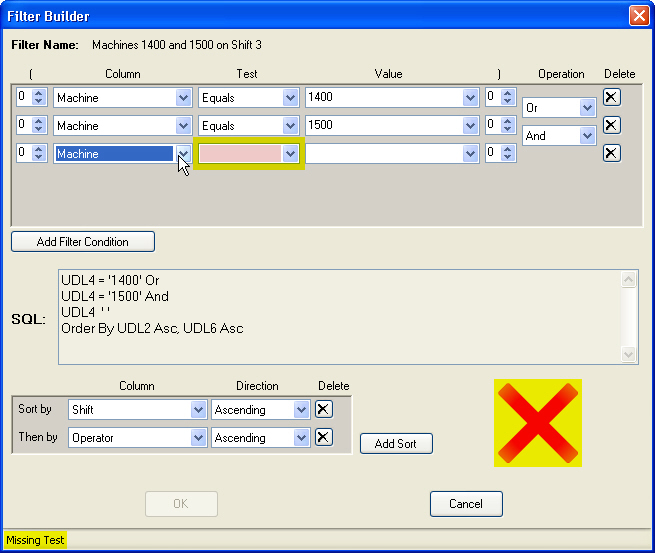This screenshot has height=553, width=655.
Task: Click the Filter Name text field
Action: click(x=177, y=45)
